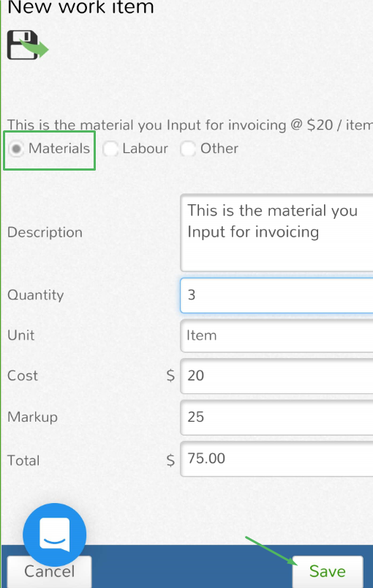Screen dimensions: 373x588
Task: Choose the Labour radio option
Action: [x=110, y=149]
